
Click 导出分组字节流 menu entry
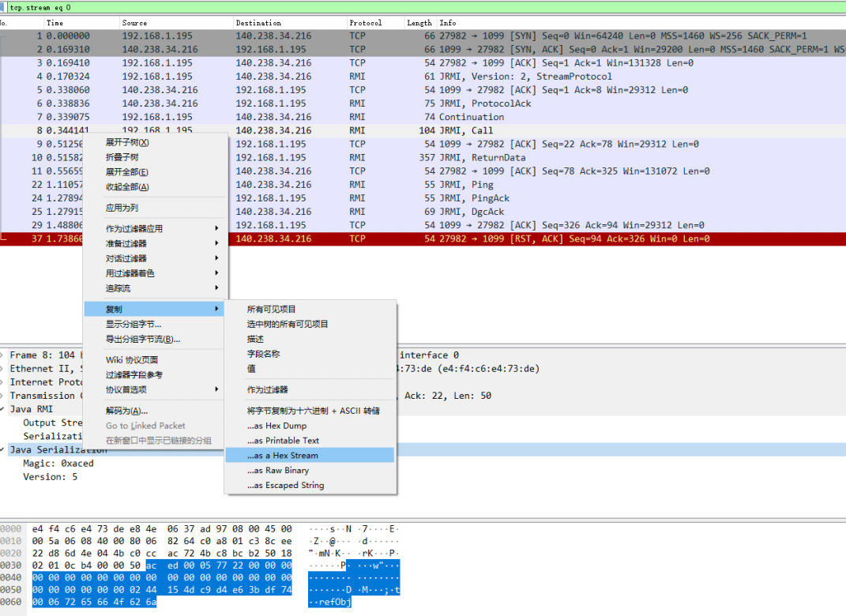coord(143,340)
